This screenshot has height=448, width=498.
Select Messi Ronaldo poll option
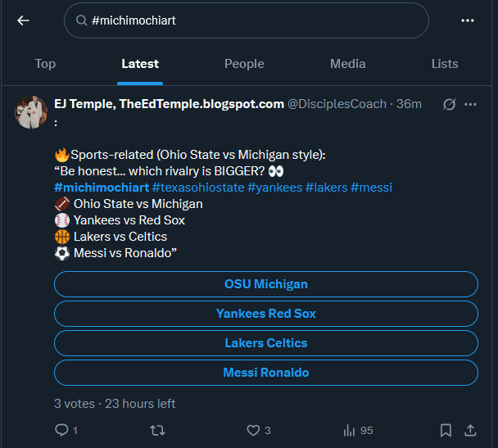coord(266,373)
